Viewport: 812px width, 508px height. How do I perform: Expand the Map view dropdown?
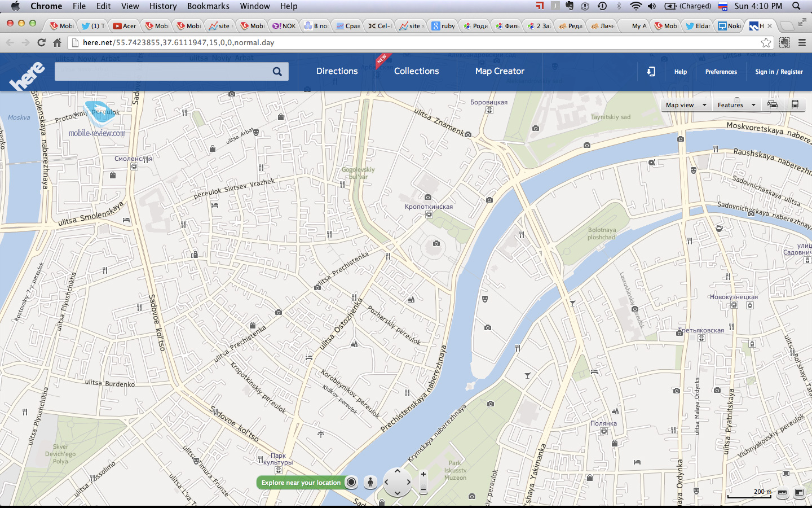[686, 105]
